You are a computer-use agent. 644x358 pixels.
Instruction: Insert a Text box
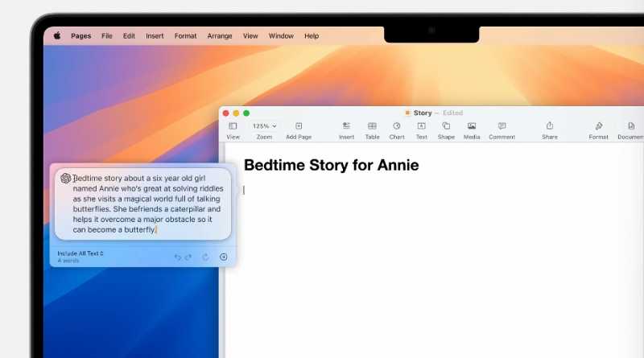click(421, 126)
